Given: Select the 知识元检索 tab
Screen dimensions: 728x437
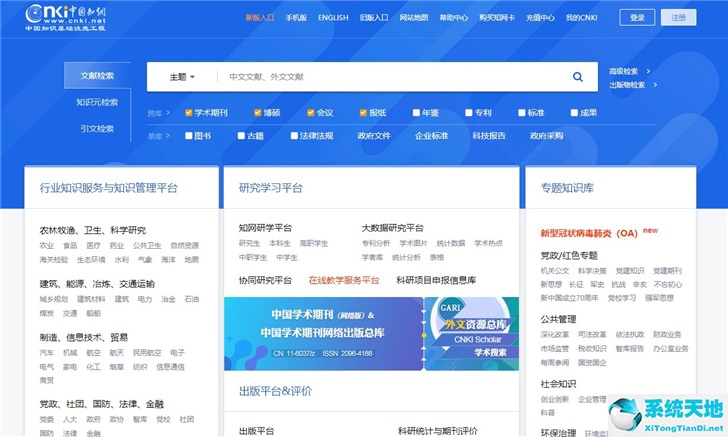Looking at the screenshot, I should coord(97,102).
